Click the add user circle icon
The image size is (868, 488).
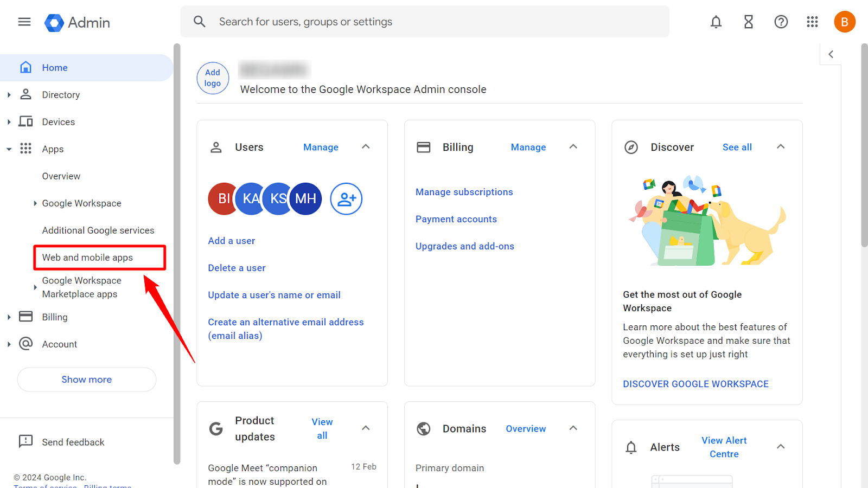tap(346, 199)
